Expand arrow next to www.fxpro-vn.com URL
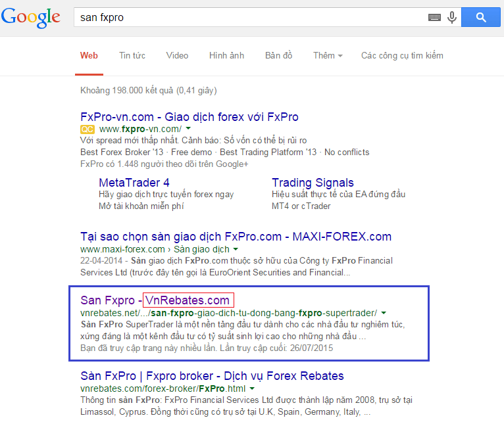Image resolution: width=504 pixels, height=422 pixels. click(x=188, y=128)
